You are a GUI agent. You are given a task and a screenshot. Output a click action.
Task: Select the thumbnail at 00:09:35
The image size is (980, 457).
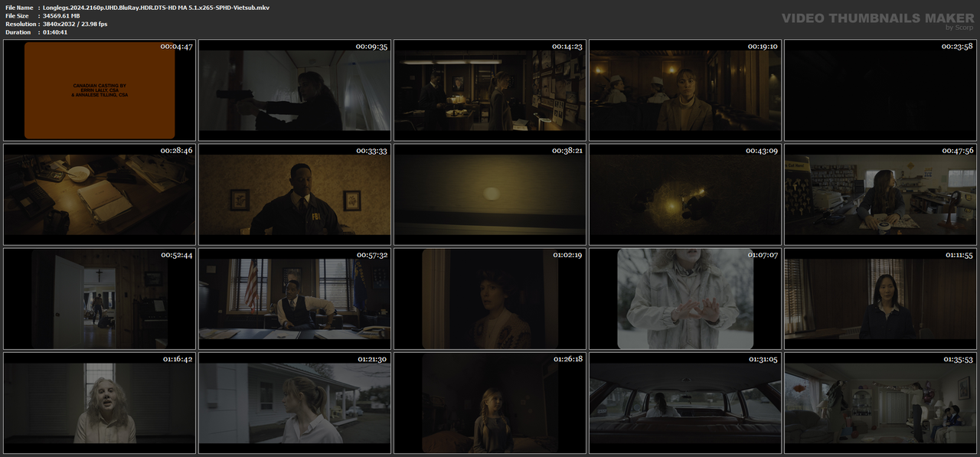(x=295, y=90)
